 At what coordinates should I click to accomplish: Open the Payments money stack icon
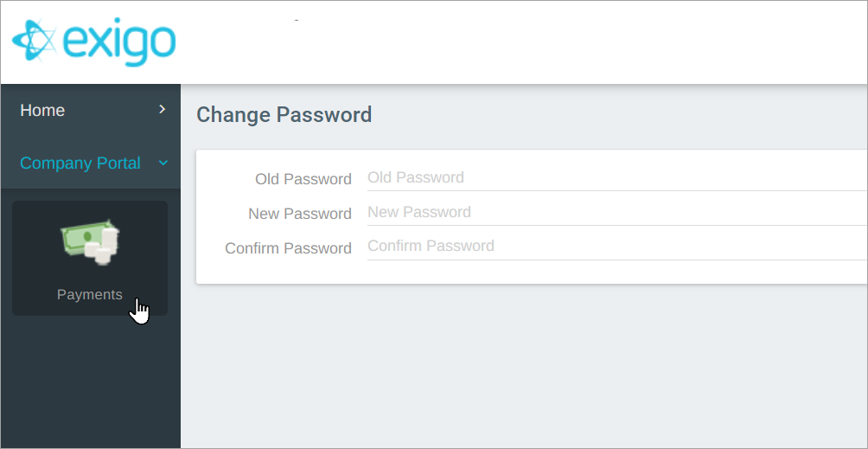pyautogui.click(x=90, y=241)
